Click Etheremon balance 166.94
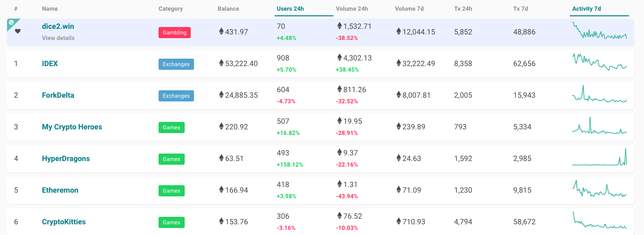 click(x=237, y=190)
